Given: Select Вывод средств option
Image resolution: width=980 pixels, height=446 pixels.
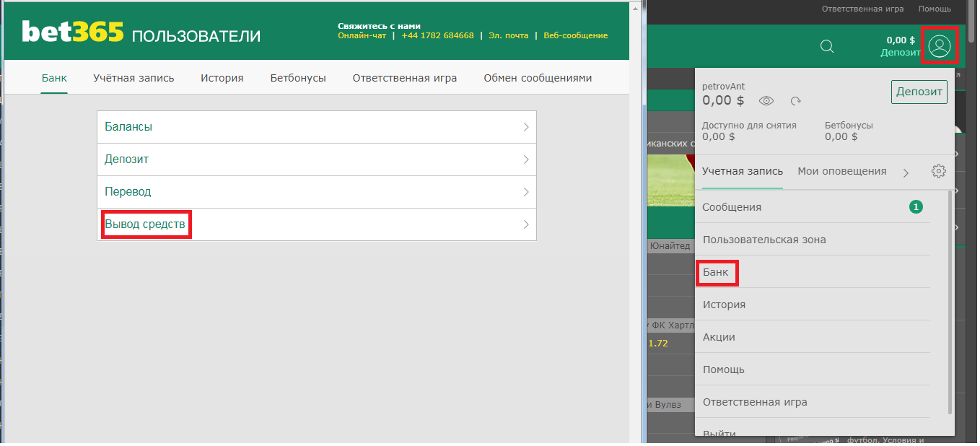Looking at the screenshot, I should 146,224.
